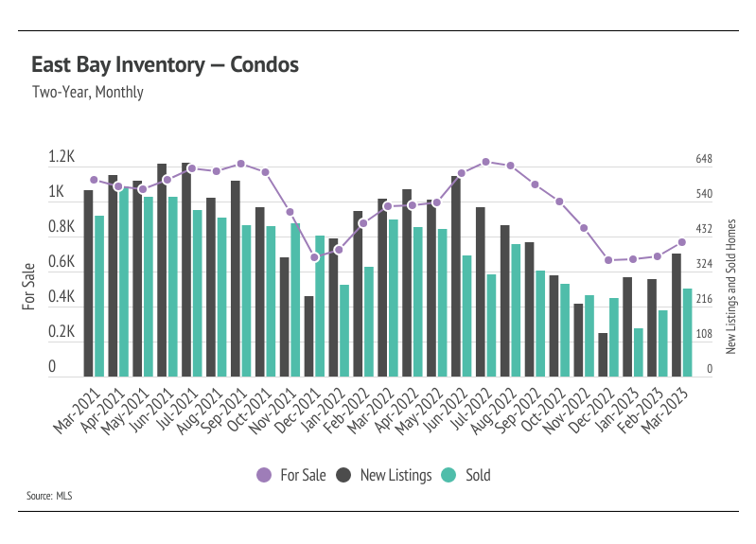
Task: Select the Dec-2021 For Sale data point
Action: coord(314,257)
